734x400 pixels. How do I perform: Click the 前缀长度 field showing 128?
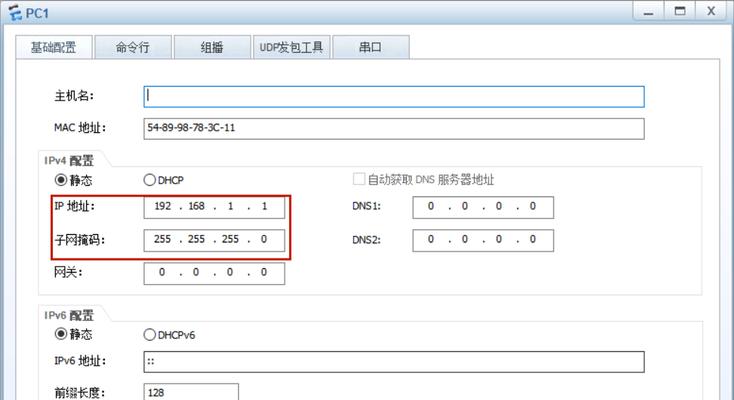coord(191,392)
